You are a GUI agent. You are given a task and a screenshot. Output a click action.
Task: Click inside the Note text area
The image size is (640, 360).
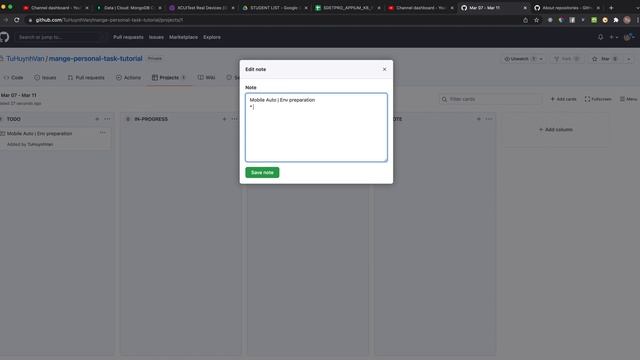(x=316, y=127)
